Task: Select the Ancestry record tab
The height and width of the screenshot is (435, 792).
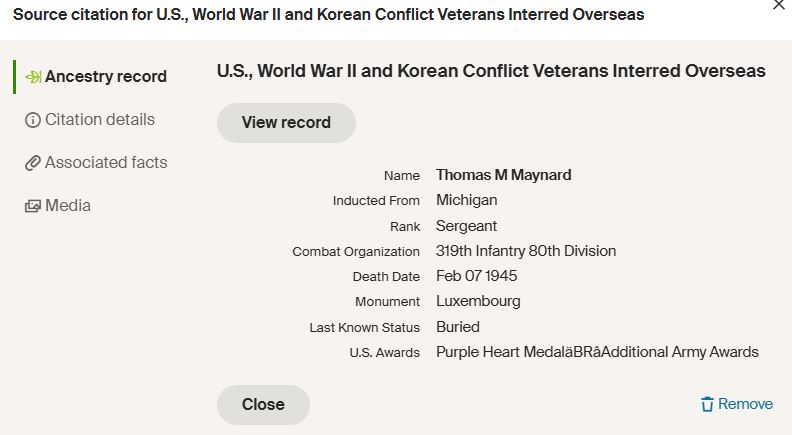Action: pyautogui.click(x=96, y=77)
